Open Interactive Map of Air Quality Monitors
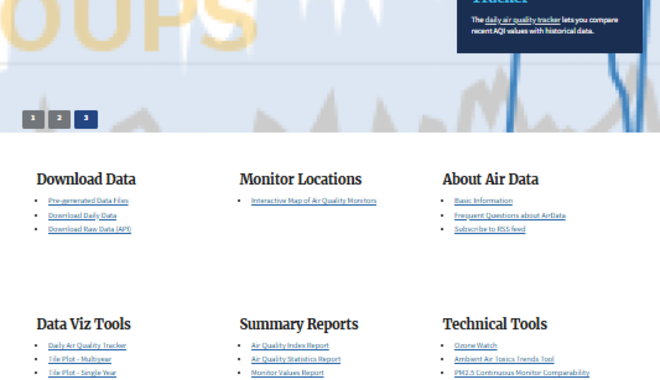Image resolution: width=660 pixels, height=380 pixels. point(314,201)
